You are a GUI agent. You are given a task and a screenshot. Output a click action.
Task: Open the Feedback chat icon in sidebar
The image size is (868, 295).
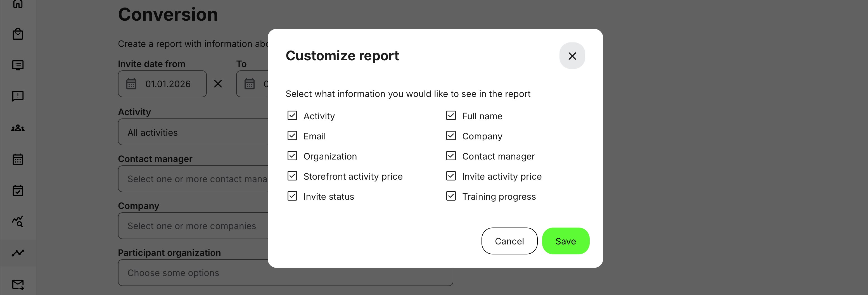pos(18,96)
